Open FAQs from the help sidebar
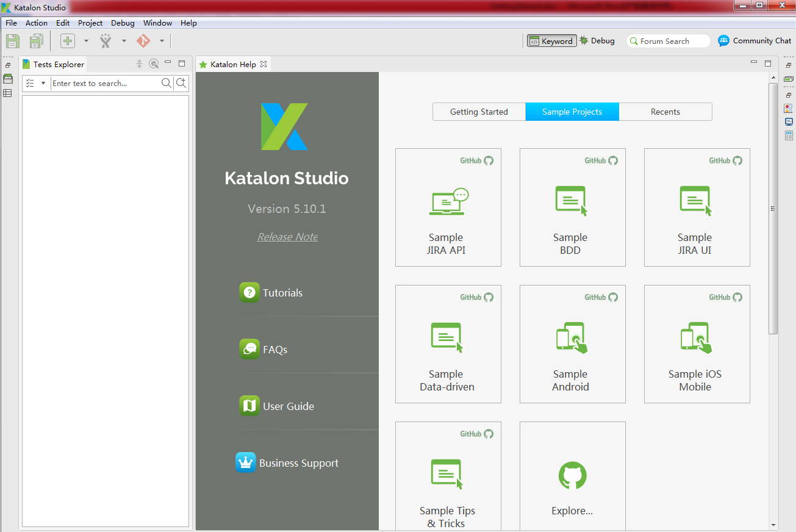 (264, 349)
